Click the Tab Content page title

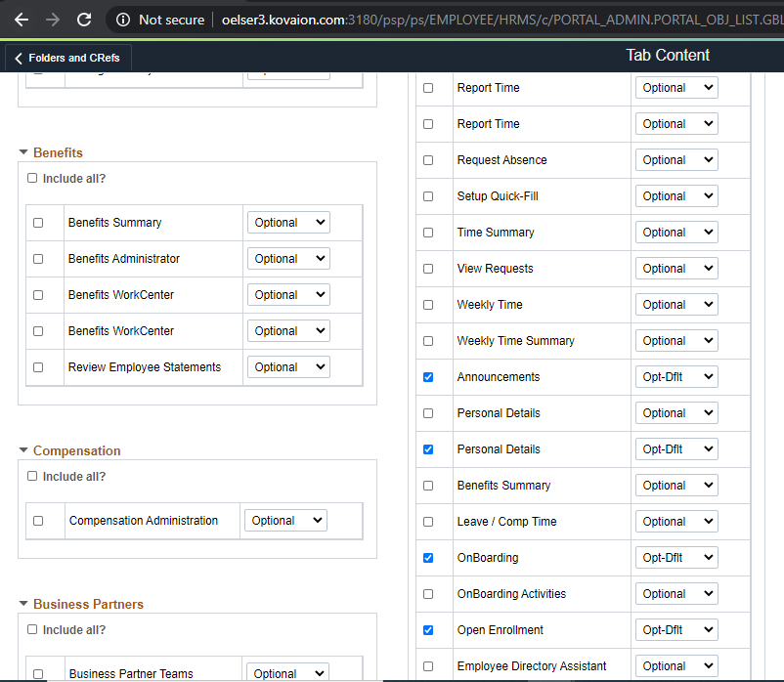coord(668,56)
